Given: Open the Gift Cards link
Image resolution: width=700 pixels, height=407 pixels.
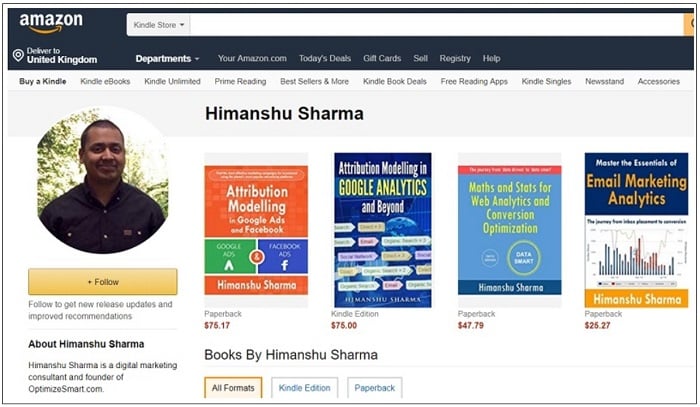Looking at the screenshot, I should 382,58.
